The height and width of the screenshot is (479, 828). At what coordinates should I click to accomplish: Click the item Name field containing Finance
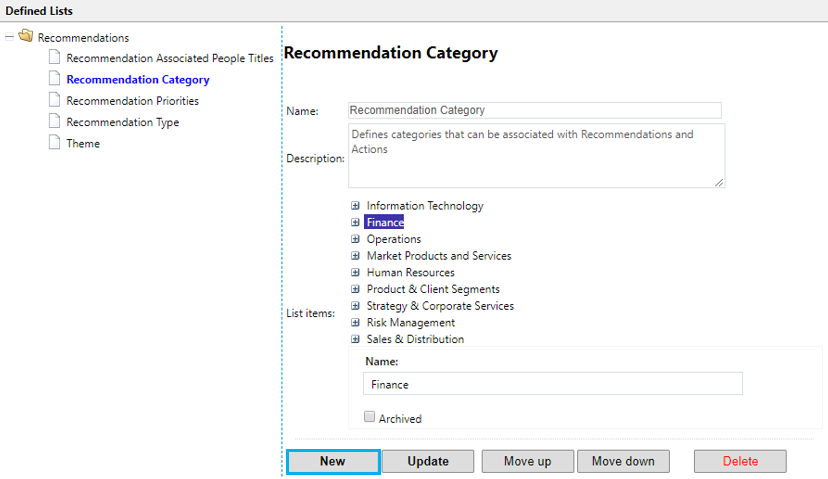[552, 384]
